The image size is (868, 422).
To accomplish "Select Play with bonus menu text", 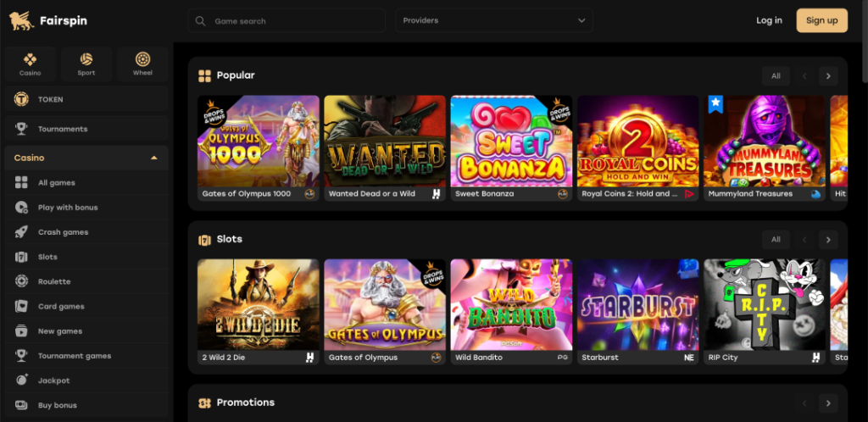I will tap(68, 208).
